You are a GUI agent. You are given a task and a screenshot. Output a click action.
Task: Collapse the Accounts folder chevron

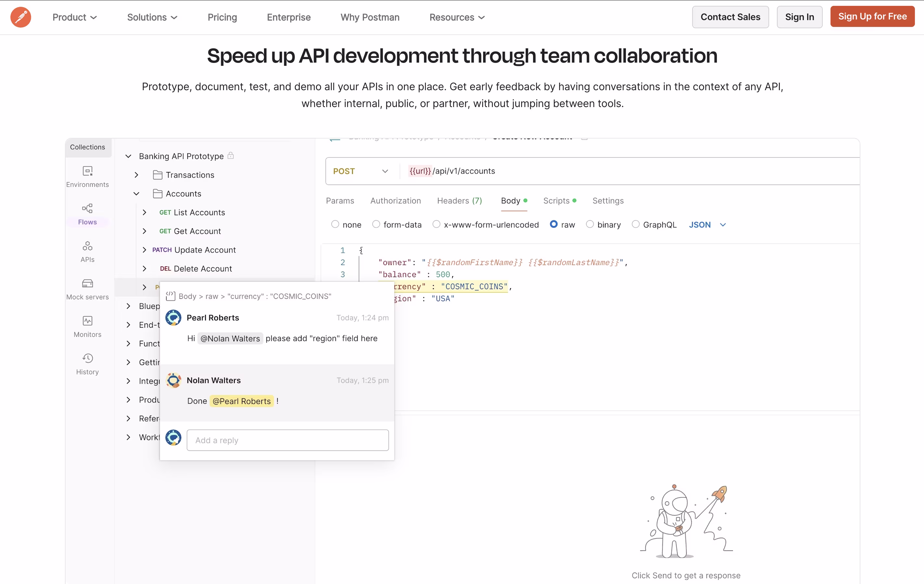pos(136,194)
